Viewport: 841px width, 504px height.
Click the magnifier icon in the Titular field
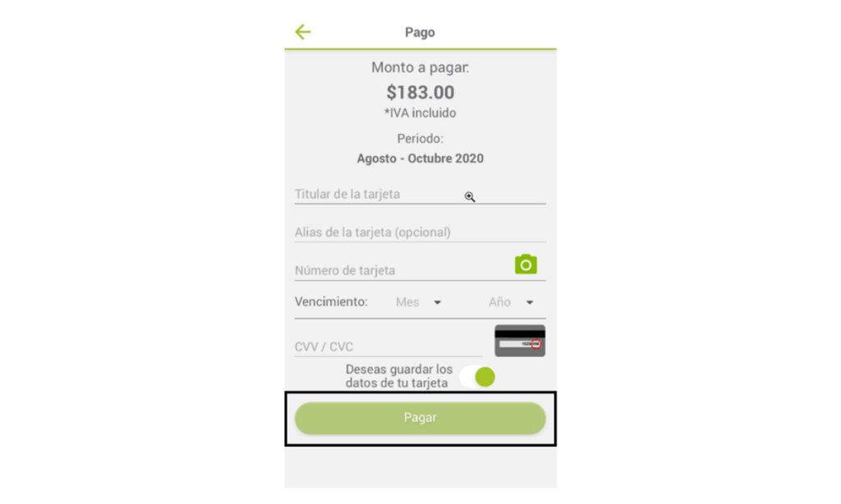(x=470, y=197)
